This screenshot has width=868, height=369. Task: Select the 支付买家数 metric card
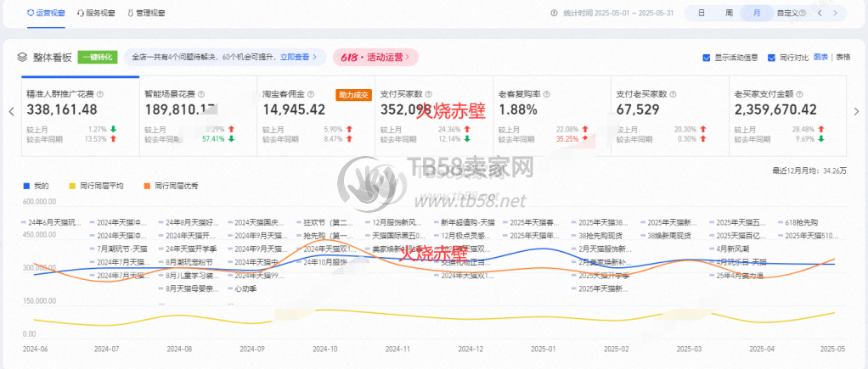tap(434, 116)
